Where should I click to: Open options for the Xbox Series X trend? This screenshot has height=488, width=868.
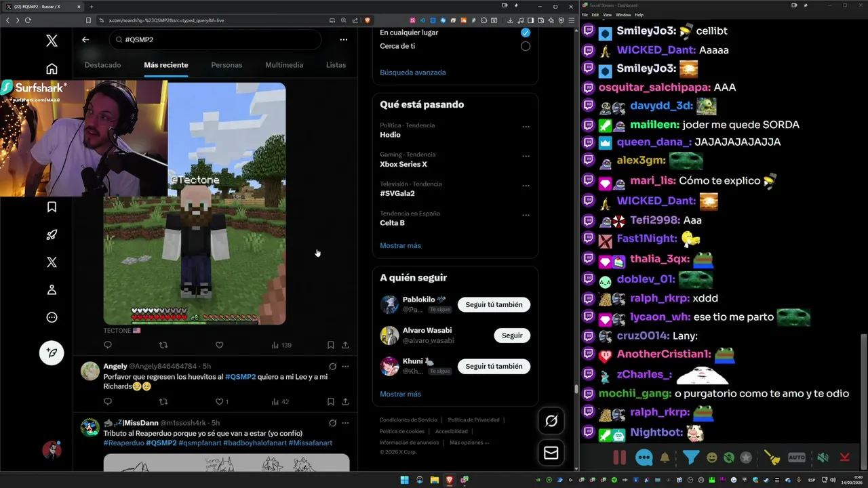pyautogui.click(x=526, y=156)
